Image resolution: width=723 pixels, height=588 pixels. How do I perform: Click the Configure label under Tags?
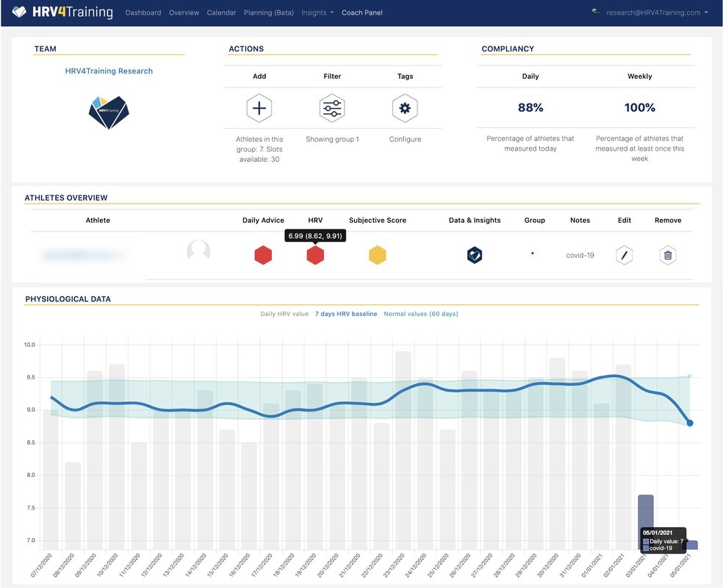coord(405,139)
